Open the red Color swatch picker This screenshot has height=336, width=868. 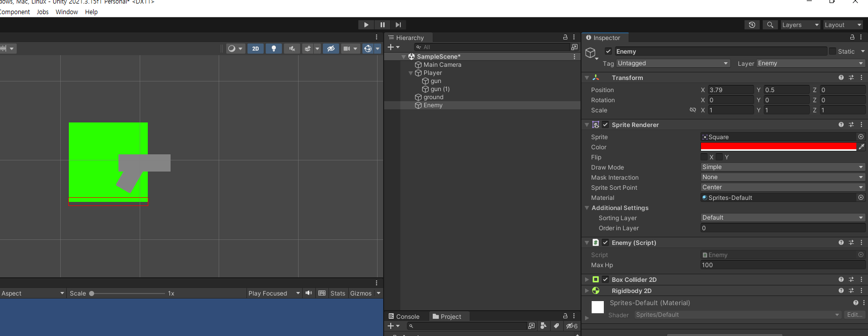tap(778, 147)
